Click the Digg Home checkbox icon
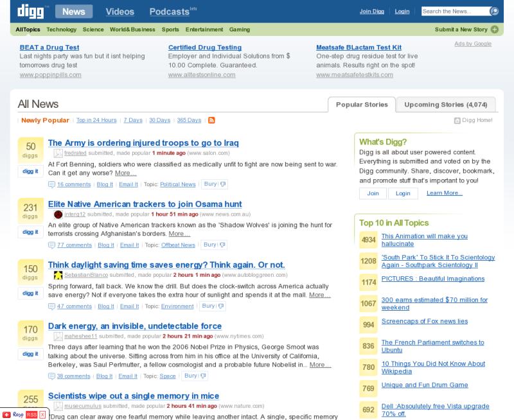The image size is (514, 420). coord(457,121)
